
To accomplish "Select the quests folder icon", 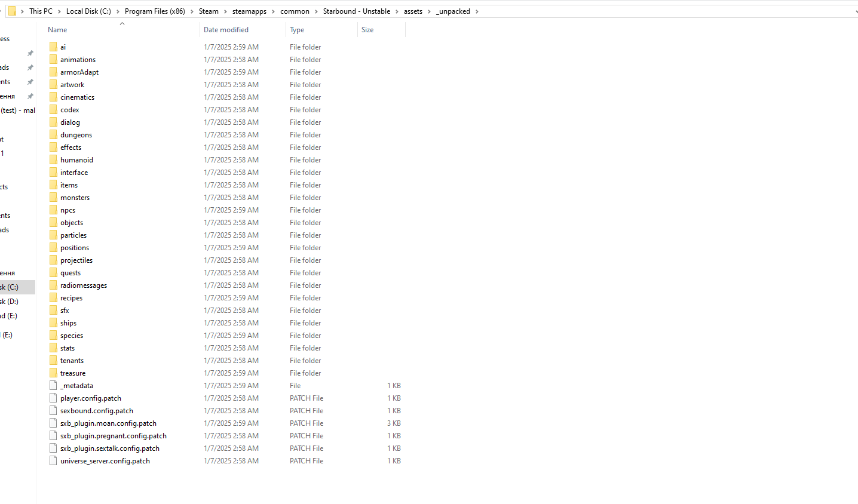I will tap(53, 273).
